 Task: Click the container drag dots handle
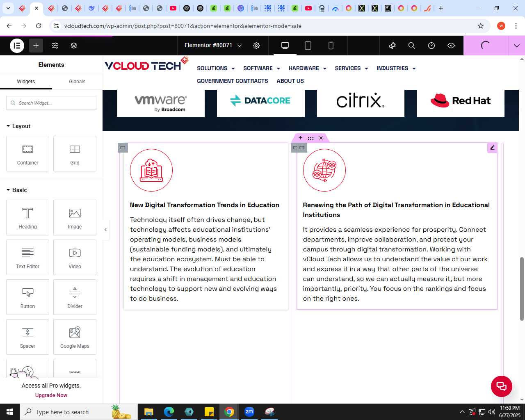click(310, 138)
